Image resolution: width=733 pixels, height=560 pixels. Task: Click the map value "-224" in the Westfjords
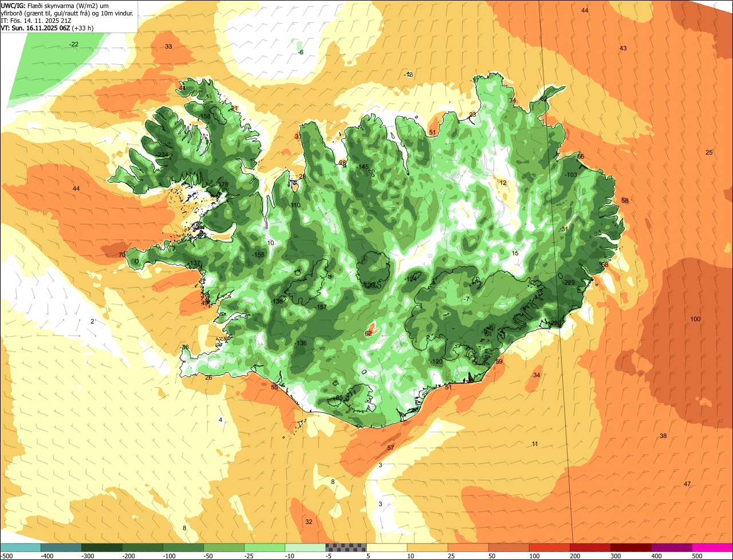point(163,155)
